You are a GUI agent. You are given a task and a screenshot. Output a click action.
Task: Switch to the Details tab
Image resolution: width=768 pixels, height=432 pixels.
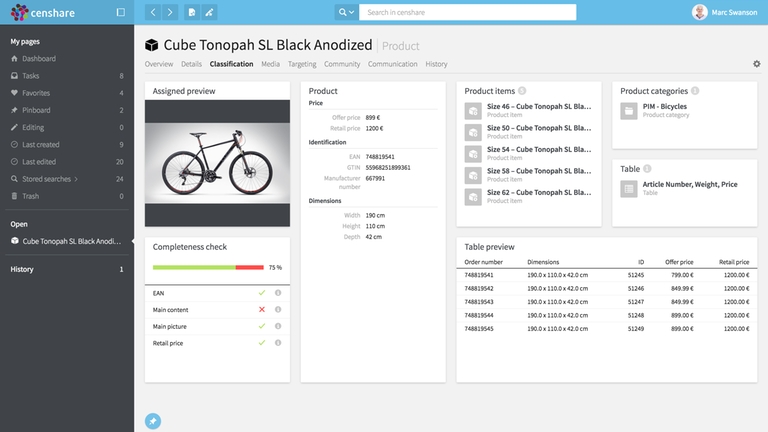[x=191, y=64]
